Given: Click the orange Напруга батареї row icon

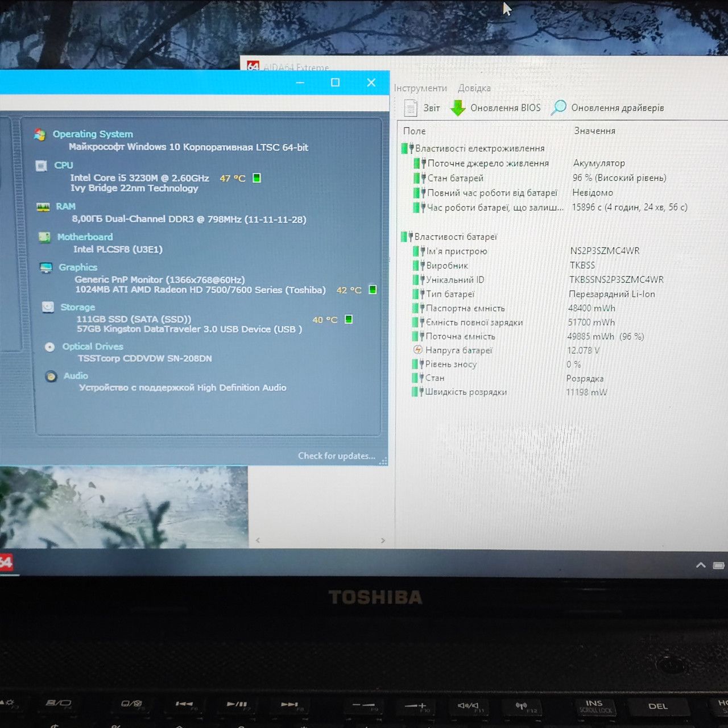Looking at the screenshot, I should (418, 350).
